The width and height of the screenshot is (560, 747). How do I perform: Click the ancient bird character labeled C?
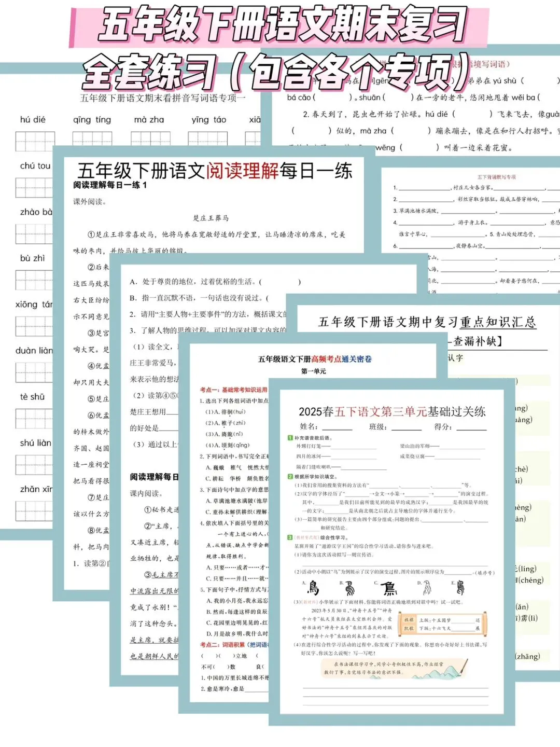click(x=389, y=588)
